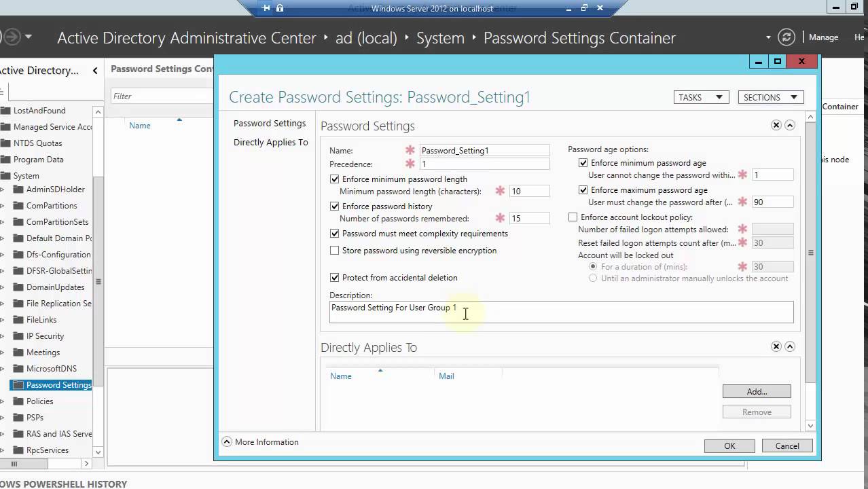The width and height of the screenshot is (868, 489).
Task: Enable Store password using reversible encryption
Action: 334,251
